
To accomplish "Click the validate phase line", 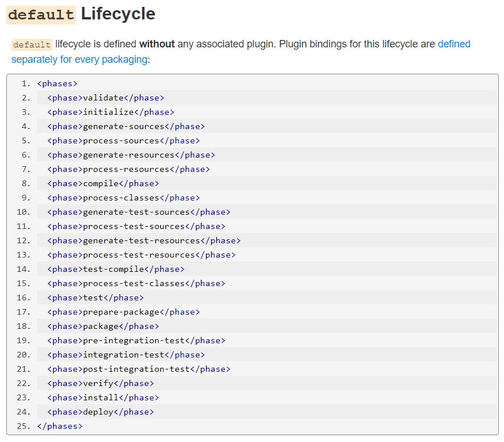I will 267,98.
